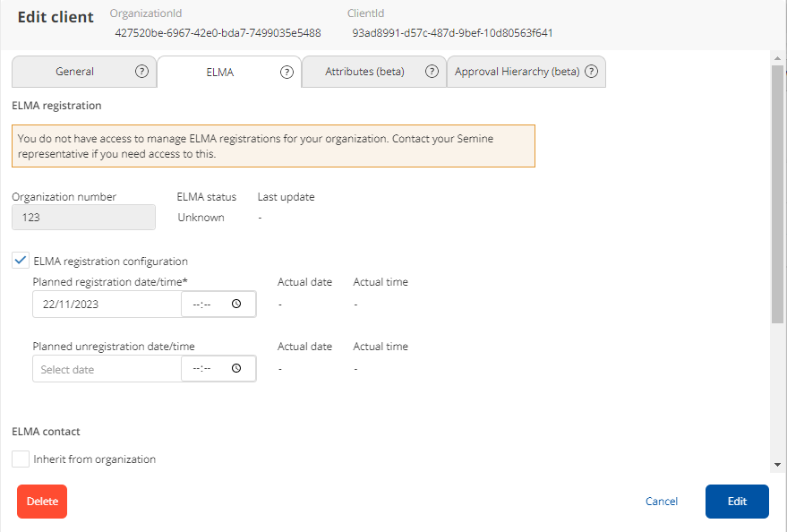Click the Cancel link
Image resolution: width=787 pixels, height=532 pixels.
(x=661, y=502)
